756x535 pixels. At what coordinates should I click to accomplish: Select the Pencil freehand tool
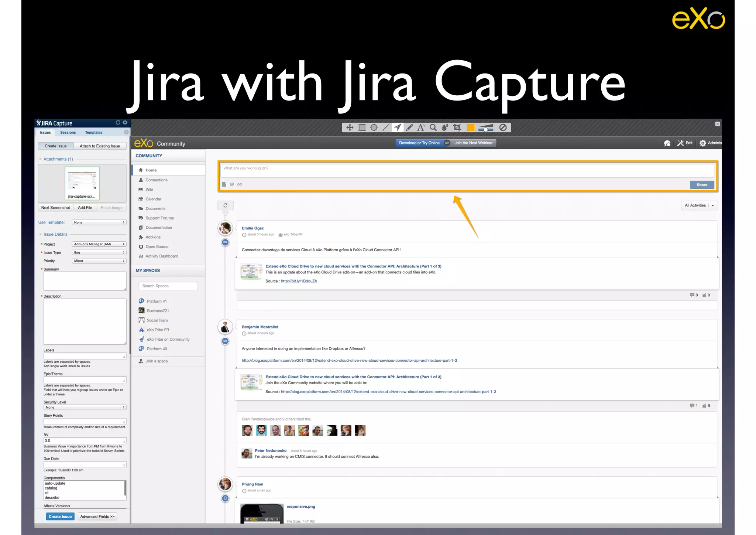pyautogui.click(x=409, y=127)
